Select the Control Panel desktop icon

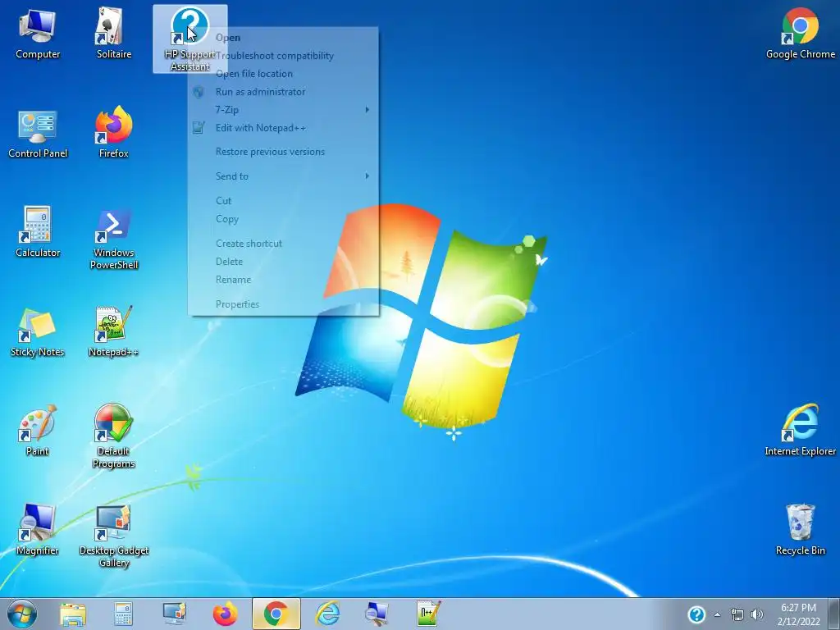coord(38,134)
